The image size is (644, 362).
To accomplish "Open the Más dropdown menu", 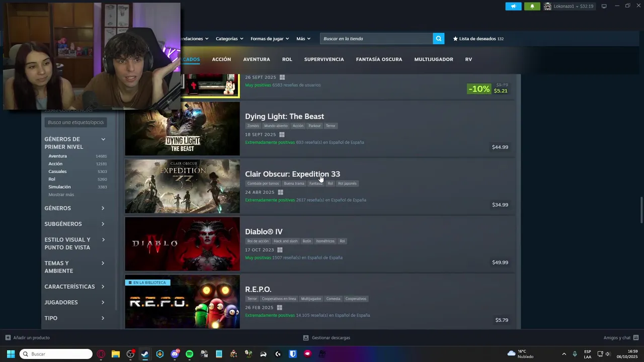I will coord(303,39).
